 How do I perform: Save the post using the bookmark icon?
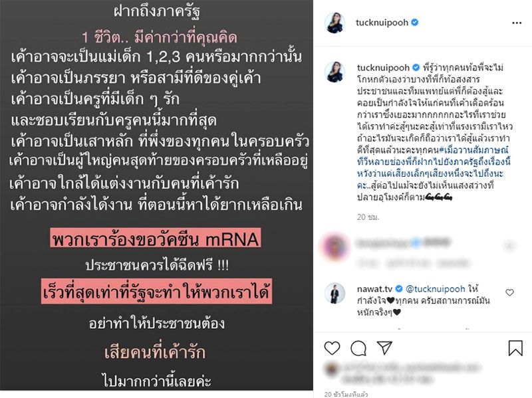point(515,348)
